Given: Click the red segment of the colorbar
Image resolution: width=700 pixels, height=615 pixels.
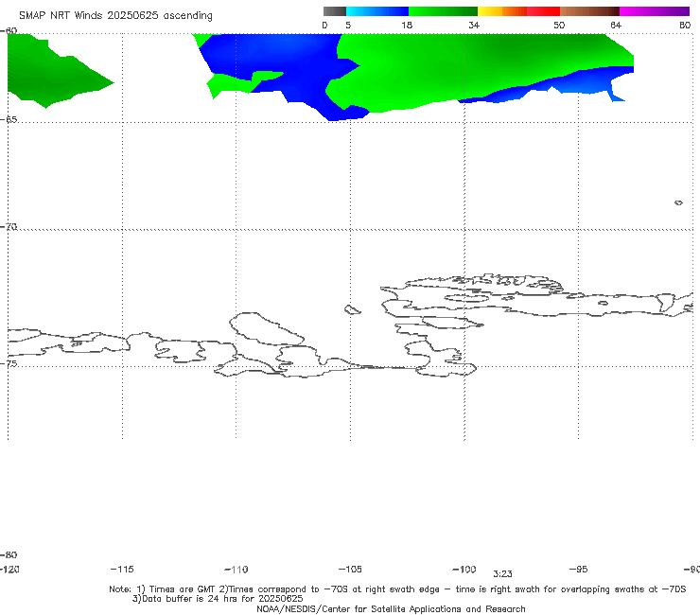Looking at the screenshot, I should pyautogui.click(x=543, y=11).
